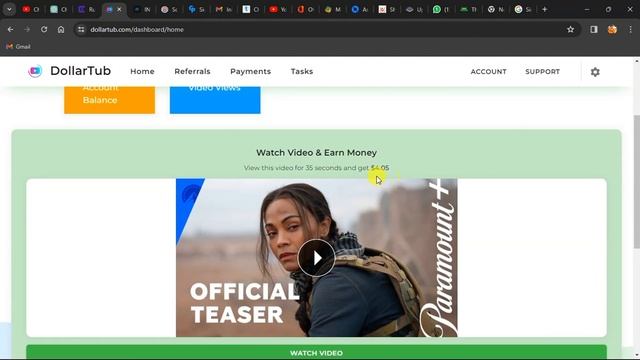Open a new browser tab
The width and height of the screenshot is (640, 360).
click(544, 9)
